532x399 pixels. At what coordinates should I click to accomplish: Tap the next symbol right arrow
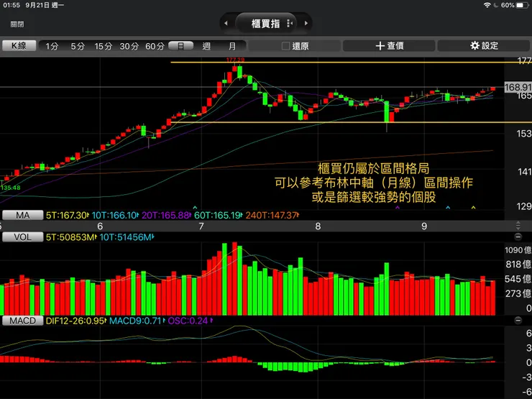pyautogui.click(x=306, y=24)
